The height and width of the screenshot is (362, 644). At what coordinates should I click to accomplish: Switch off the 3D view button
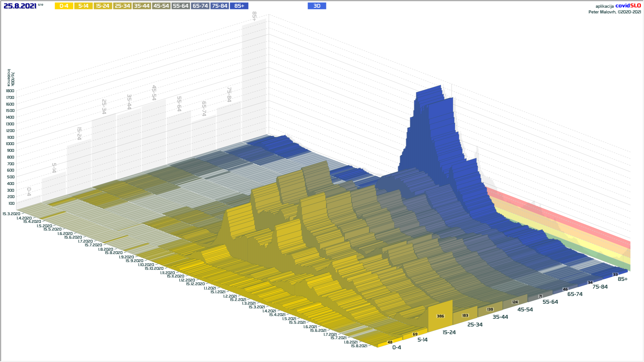[317, 6]
